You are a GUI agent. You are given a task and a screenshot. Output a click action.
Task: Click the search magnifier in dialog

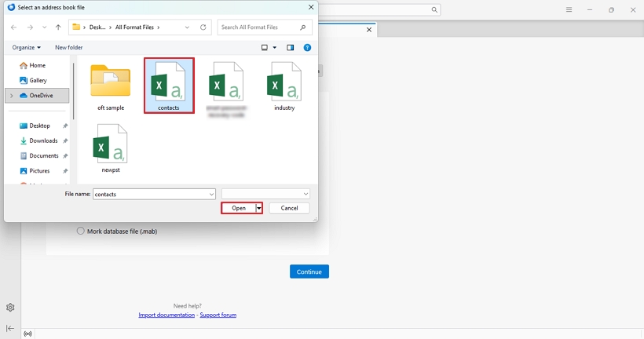(302, 27)
